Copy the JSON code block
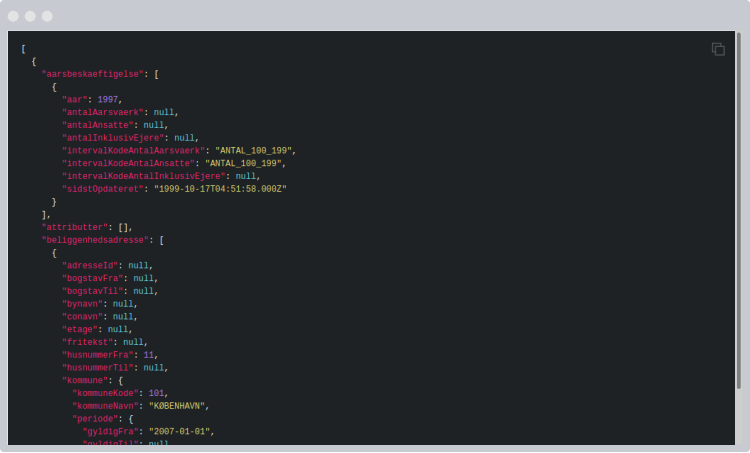 click(x=718, y=49)
